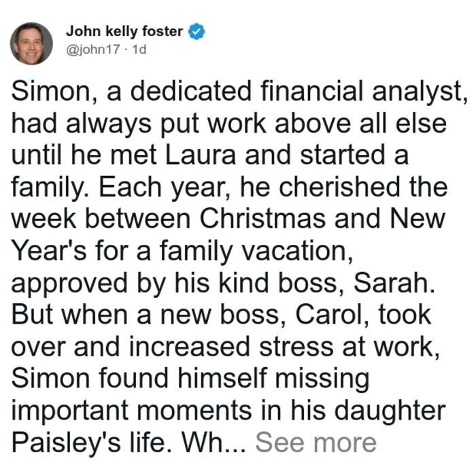Click the name Carol in the post
476x476 pixels.
332,315
